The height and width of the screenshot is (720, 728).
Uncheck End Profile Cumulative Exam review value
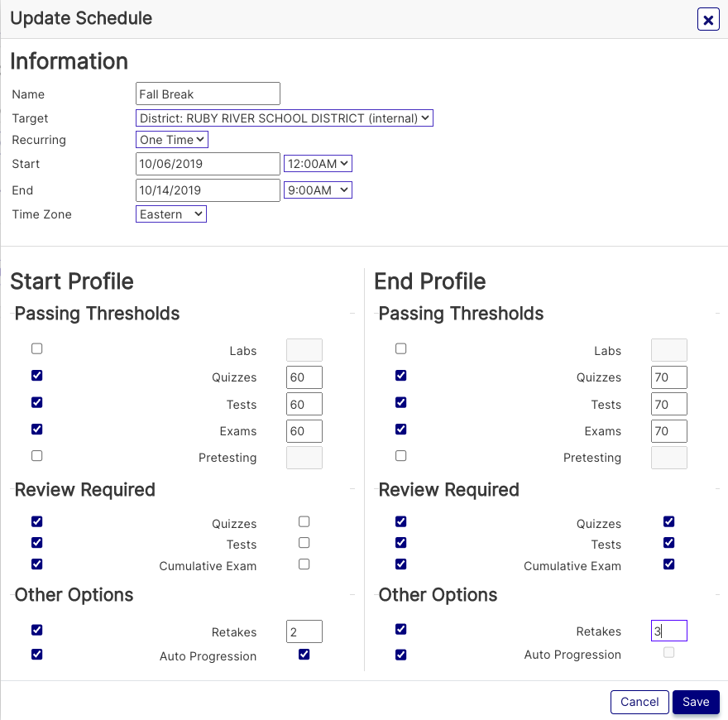coord(669,564)
